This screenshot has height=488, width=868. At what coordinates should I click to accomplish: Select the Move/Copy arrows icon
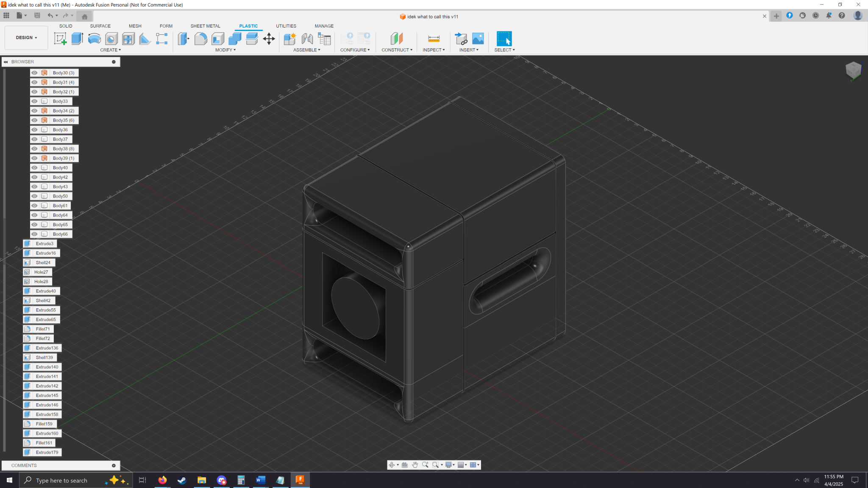click(x=269, y=39)
